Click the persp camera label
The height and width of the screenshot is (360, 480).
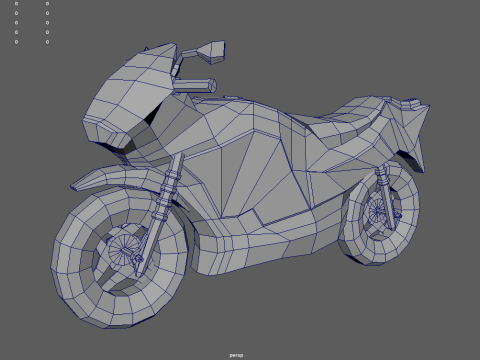236,355
